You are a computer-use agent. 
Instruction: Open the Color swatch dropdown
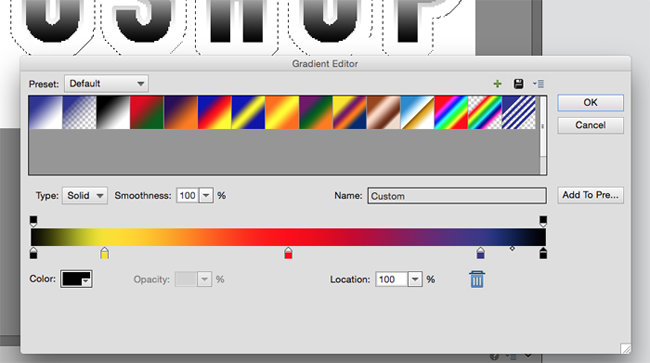point(76,279)
